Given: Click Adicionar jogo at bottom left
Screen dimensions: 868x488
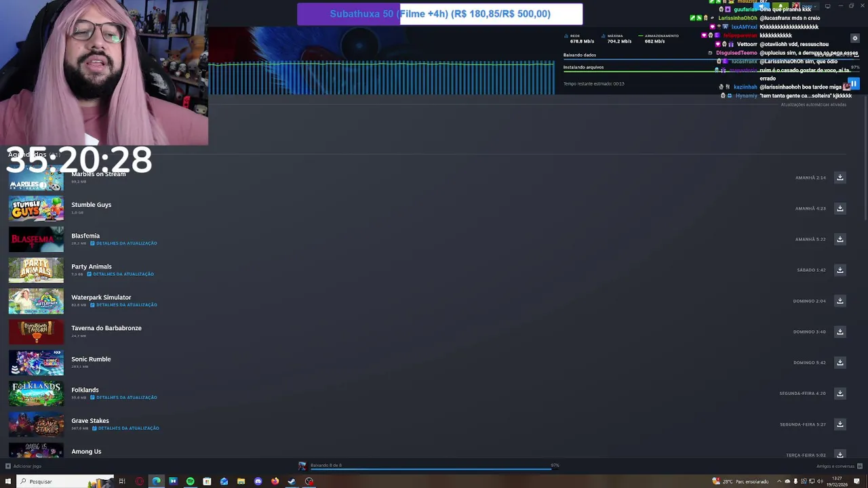Looking at the screenshot, I should [24, 466].
